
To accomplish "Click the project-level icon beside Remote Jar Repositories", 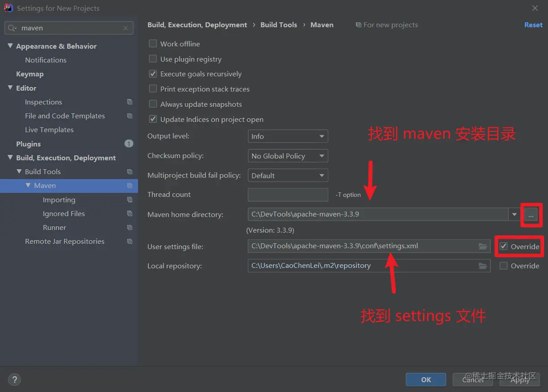I will [130, 241].
